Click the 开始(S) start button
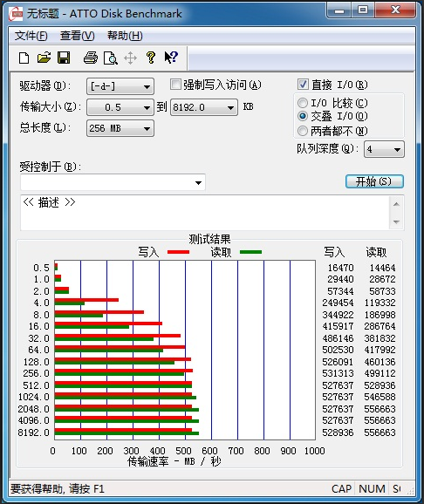This screenshot has width=424, height=504. pyautogui.click(x=374, y=181)
